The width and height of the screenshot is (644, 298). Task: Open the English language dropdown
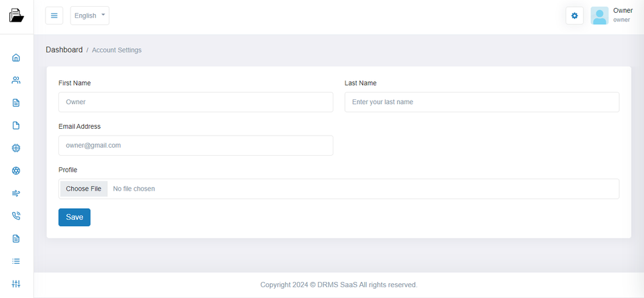(x=89, y=15)
